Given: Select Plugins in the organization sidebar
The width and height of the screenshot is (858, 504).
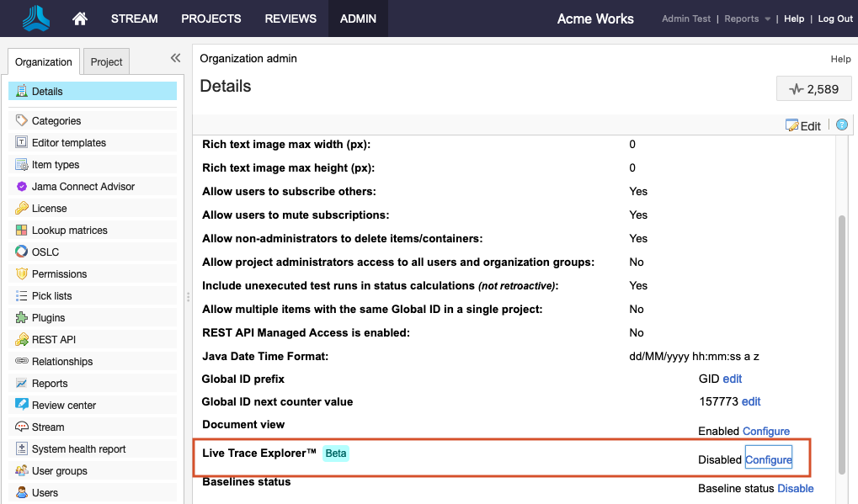Looking at the screenshot, I should [x=48, y=318].
